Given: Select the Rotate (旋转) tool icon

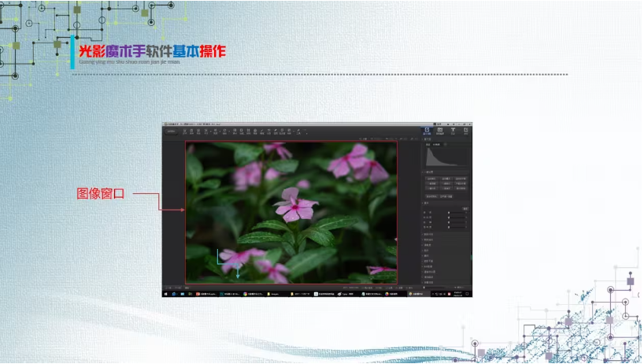Looking at the screenshot, I should (x=224, y=132).
